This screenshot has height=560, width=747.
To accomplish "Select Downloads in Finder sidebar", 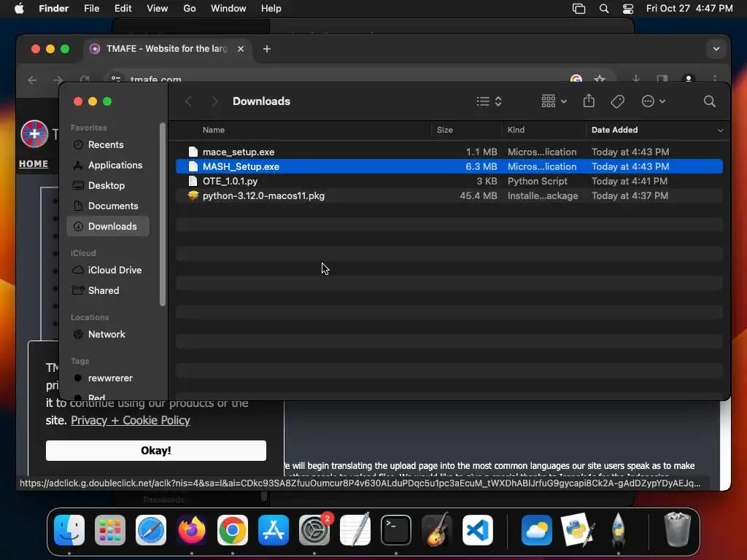I will tap(108, 226).
